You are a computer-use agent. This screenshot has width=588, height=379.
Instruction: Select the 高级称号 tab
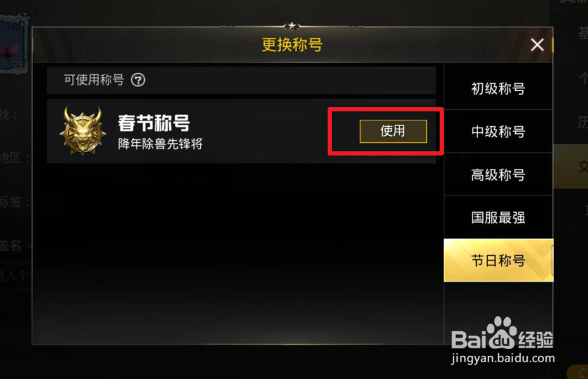click(498, 175)
